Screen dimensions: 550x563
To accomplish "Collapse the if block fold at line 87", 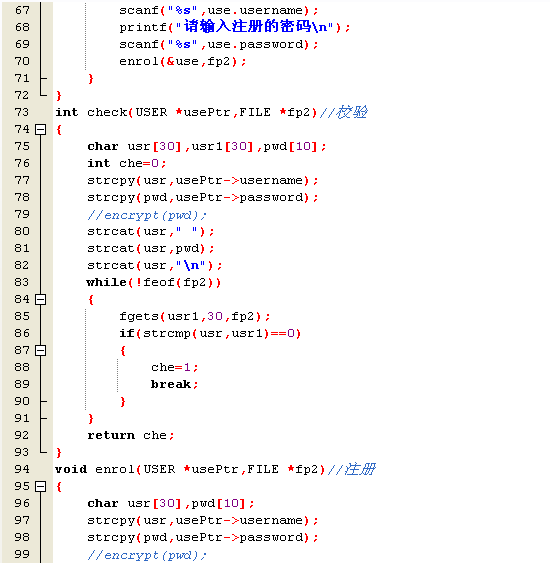I will click(41, 350).
